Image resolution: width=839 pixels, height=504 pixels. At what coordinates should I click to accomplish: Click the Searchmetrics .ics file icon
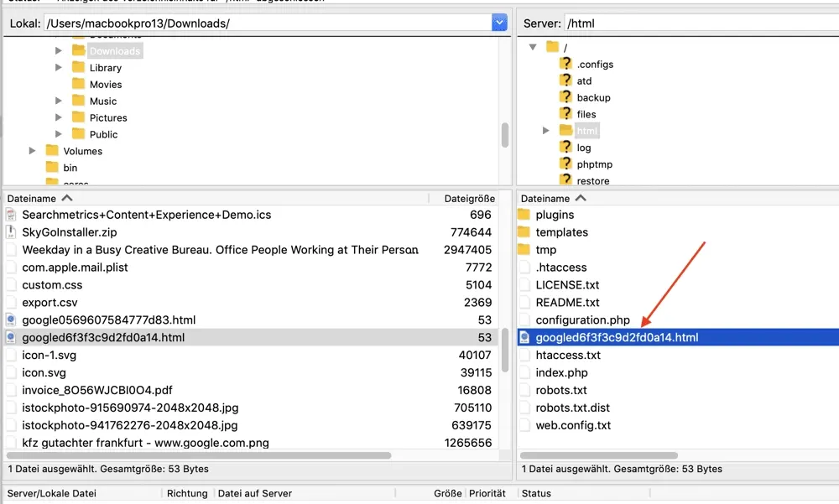[11, 215]
